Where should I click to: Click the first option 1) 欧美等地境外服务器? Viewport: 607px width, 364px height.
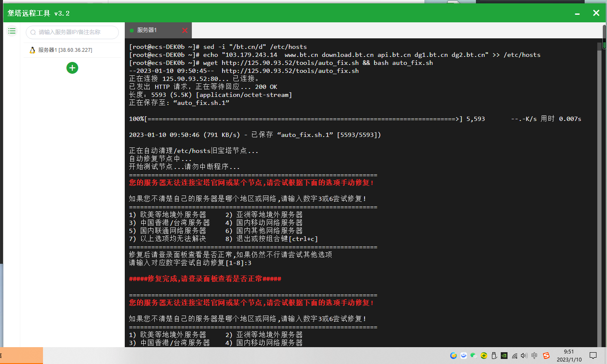pos(168,215)
